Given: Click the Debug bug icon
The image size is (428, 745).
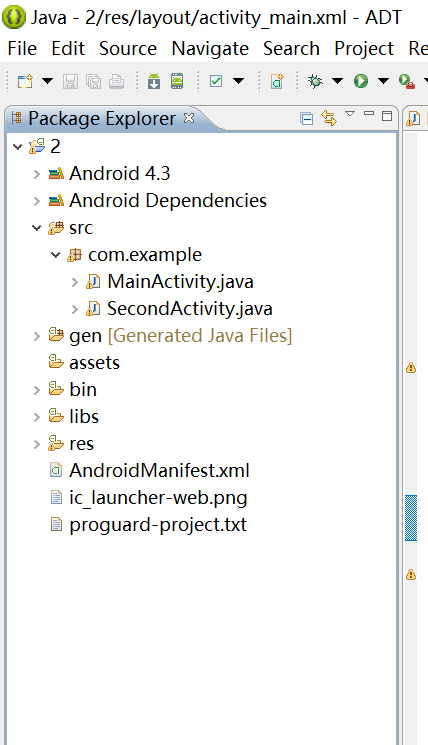Looking at the screenshot, I should pos(315,81).
